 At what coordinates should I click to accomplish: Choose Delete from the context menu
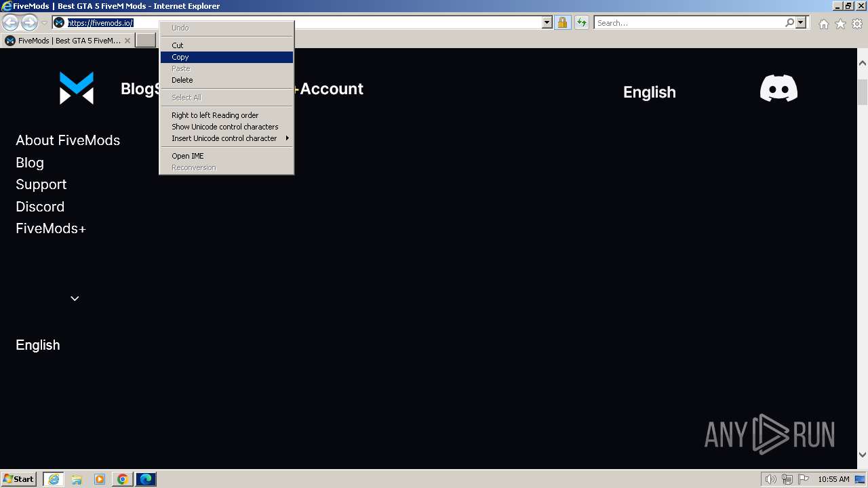pos(226,80)
